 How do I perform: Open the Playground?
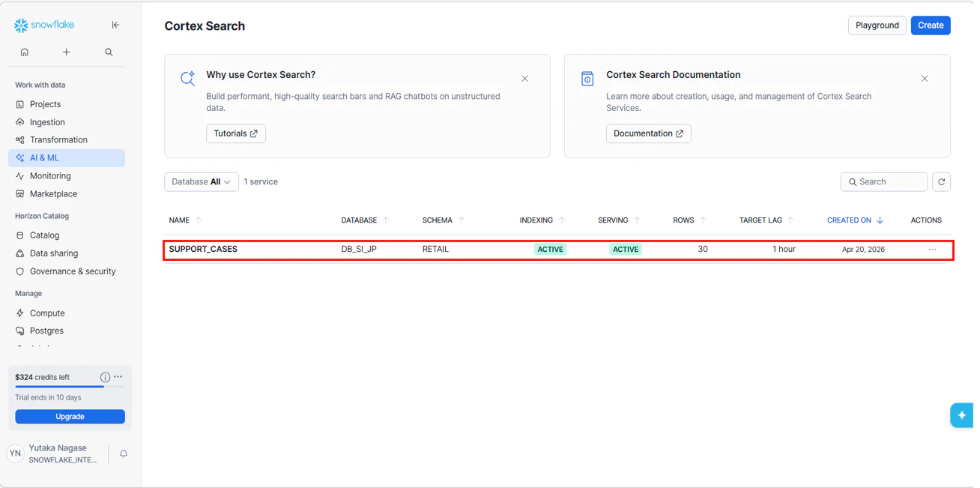point(877,25)
